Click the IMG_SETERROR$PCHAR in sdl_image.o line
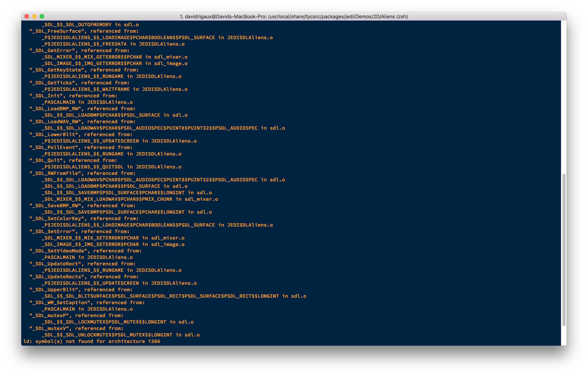588x376 pixels. tap(113, 244)
